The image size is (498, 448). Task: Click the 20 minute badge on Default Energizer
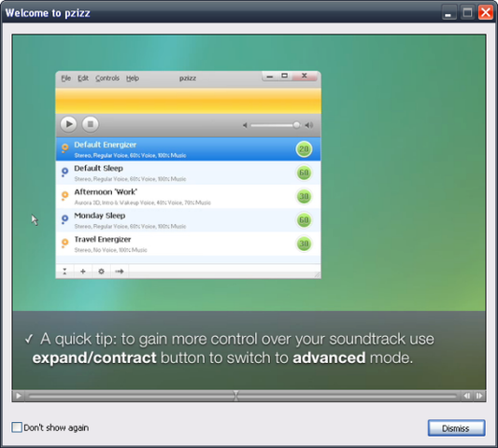[304, 149]
